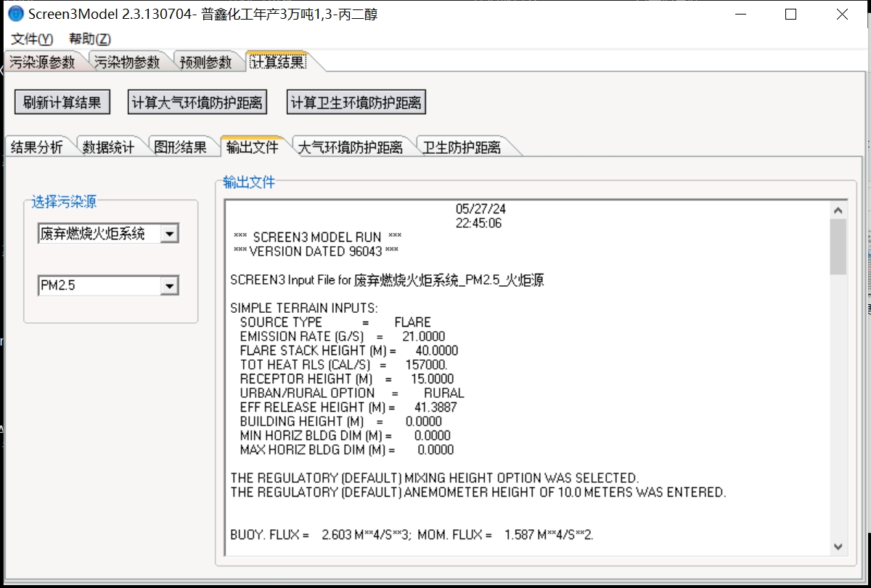Switch to the 污染物参数 tab
The width and height of the screenshot is (871, 588).
tap(128, 62)
